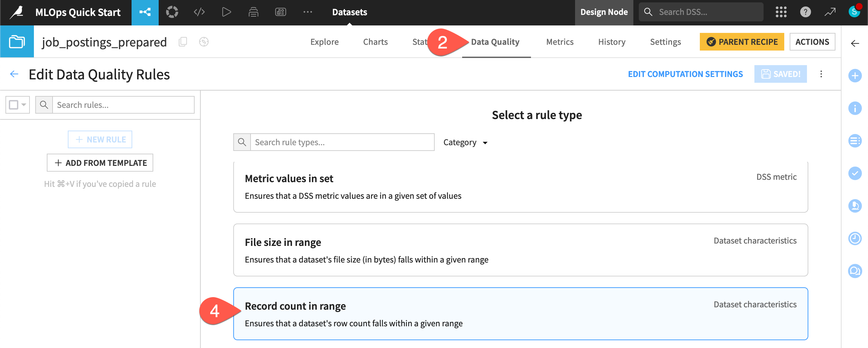The width and height of the screenshot is (868, 348).
Task: Open the Timeline clock icon on the right
Action: (855, 238)
